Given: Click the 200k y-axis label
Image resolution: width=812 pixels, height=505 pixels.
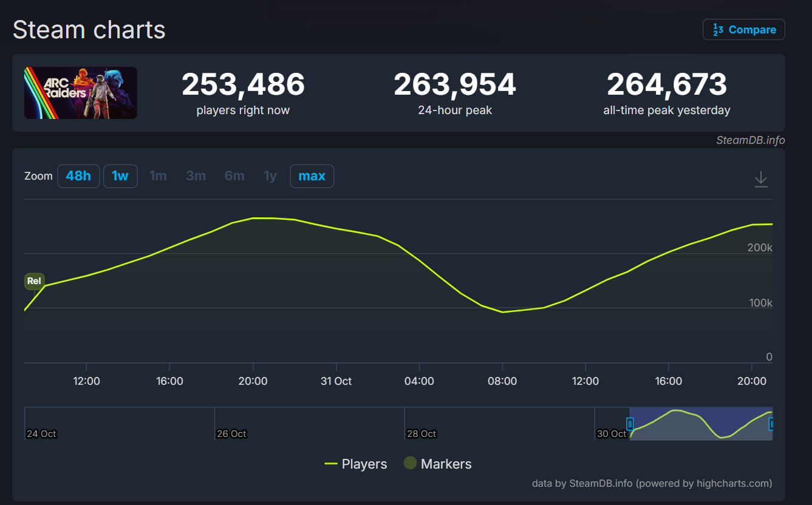Looking at the screenshot, I should click(x=760, y=248).
